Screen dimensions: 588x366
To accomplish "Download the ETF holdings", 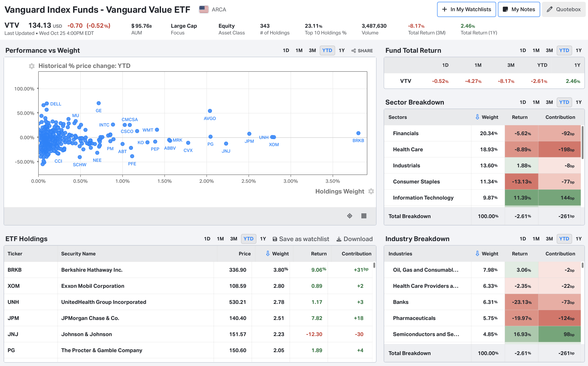I will pyautogui.click(x=355, y=239).
